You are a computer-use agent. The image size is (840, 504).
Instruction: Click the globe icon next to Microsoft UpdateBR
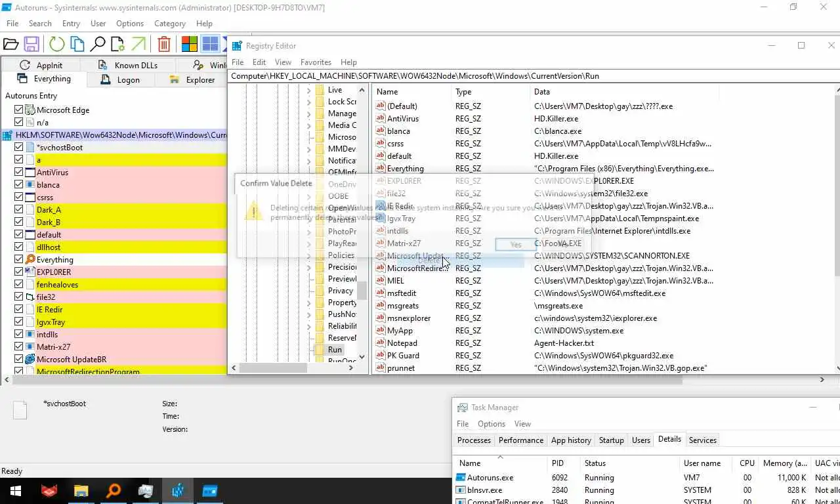(x=30, y=360)
